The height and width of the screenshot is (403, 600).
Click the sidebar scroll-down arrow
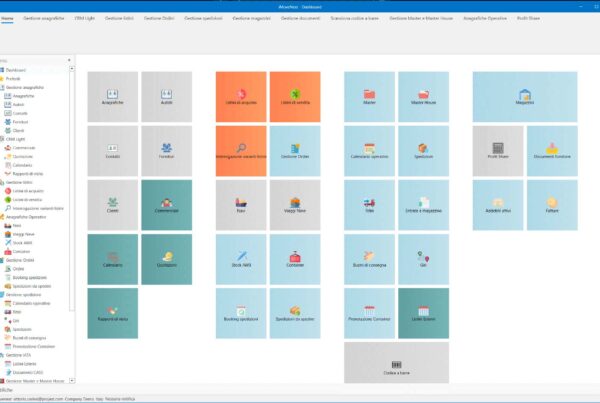(x=72, y=380)
